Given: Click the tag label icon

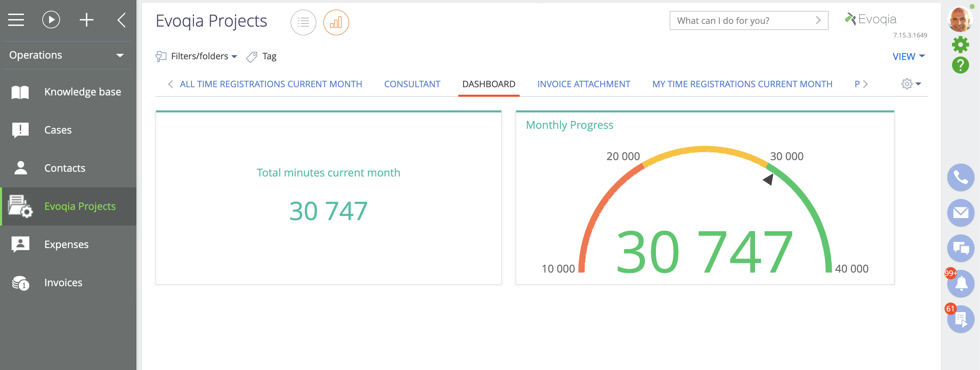Looking at the screenshot, I should click(x=252, y=57).
